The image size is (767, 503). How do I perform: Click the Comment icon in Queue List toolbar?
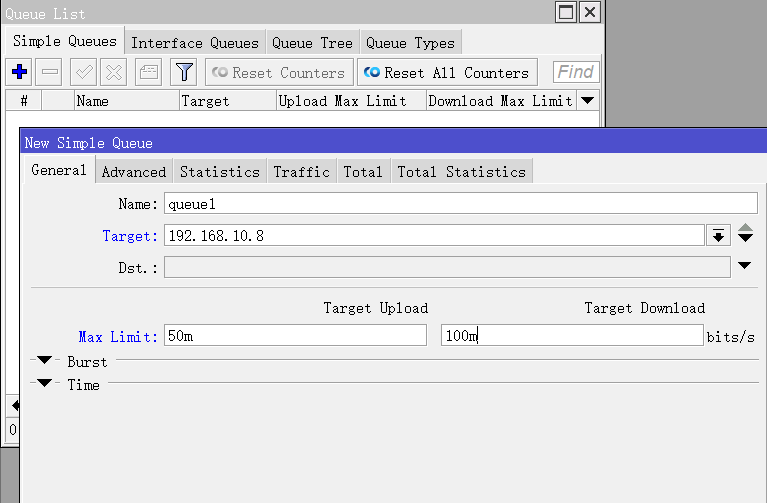(x=148, y=72)
